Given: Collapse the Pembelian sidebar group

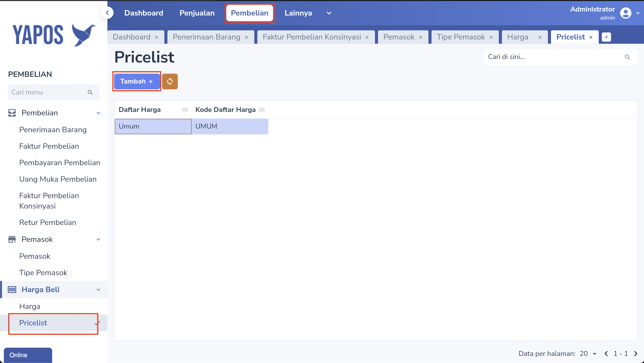Looking at the screenshot, I should coord(99,113).
